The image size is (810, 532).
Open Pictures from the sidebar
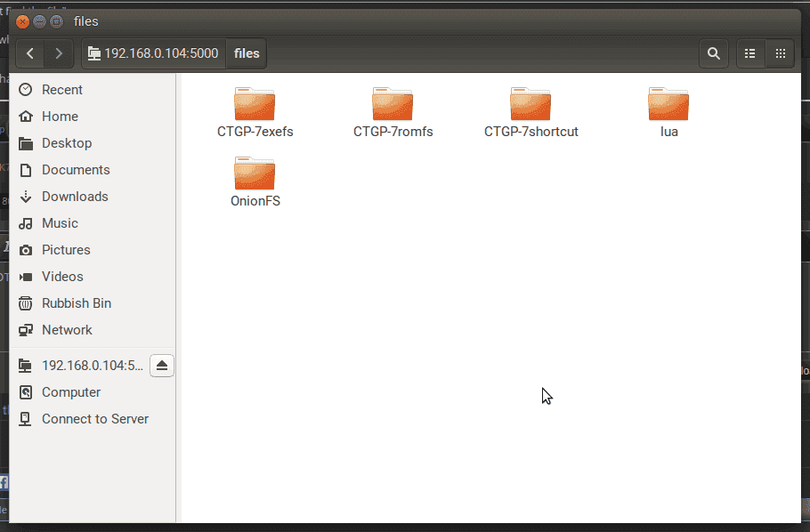coord(93,250)
